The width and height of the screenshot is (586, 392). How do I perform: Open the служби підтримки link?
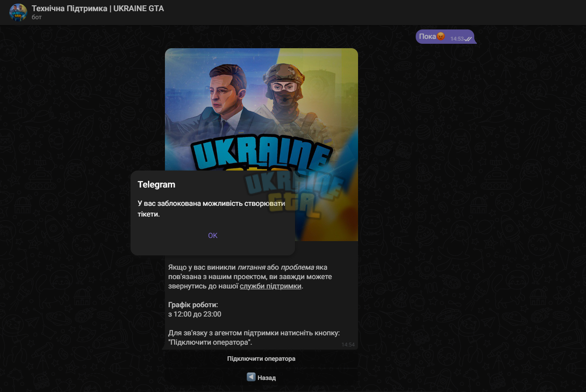270,286
